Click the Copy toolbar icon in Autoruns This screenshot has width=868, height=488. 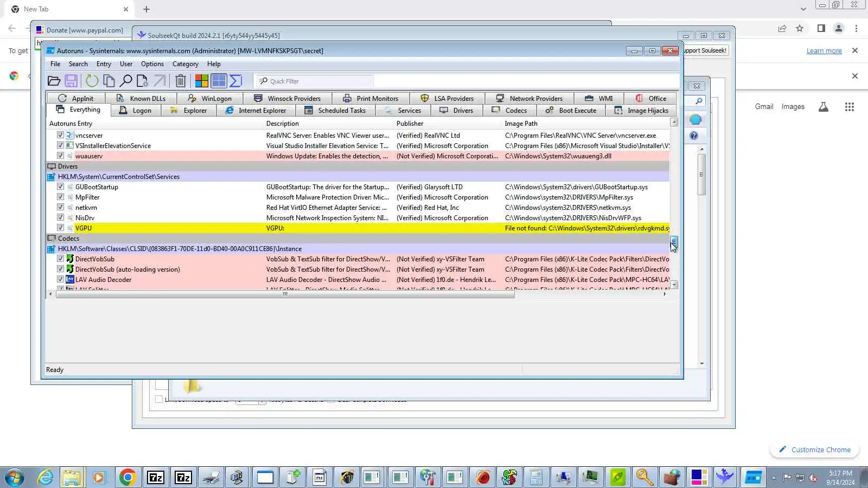109,81
